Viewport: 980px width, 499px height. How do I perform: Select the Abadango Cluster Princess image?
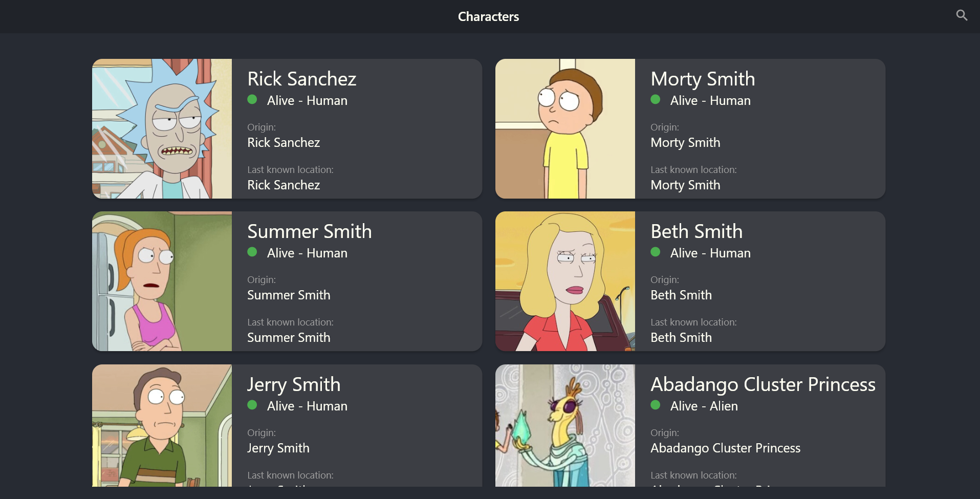point(565,430)
